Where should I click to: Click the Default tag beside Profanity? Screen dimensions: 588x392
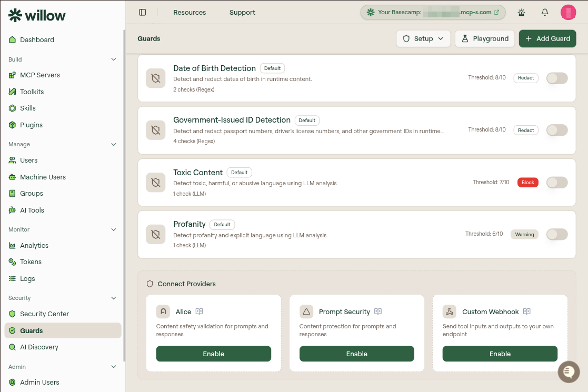[222, 225]
